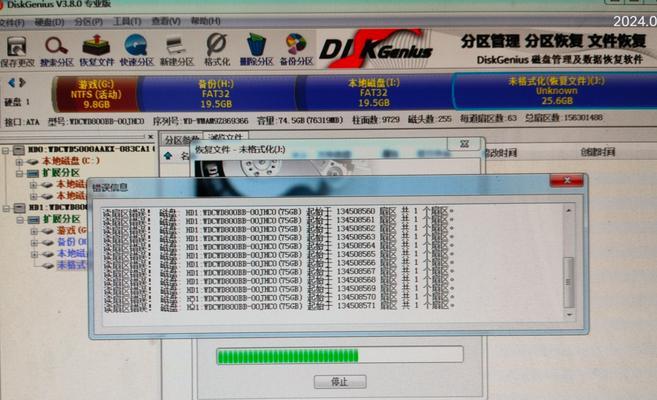Select error row for sector 134508566

278,263
